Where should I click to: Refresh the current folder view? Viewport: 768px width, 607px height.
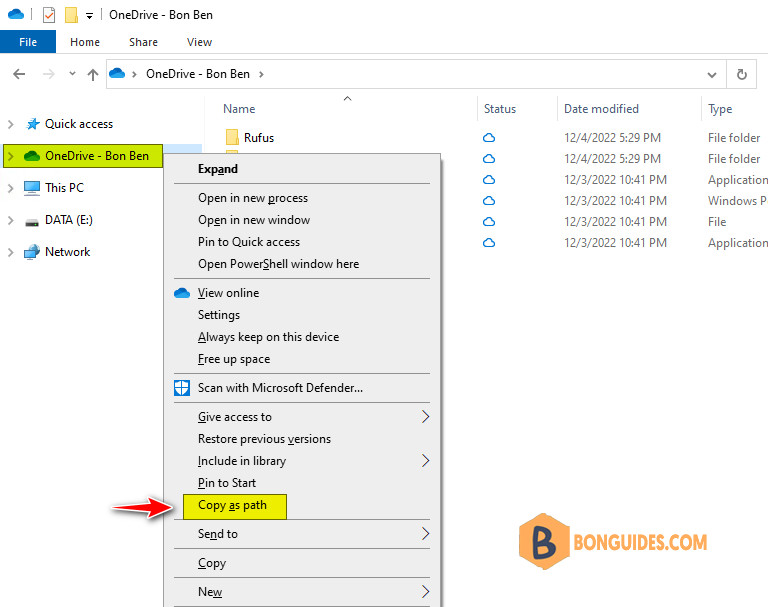click(742, 74)
